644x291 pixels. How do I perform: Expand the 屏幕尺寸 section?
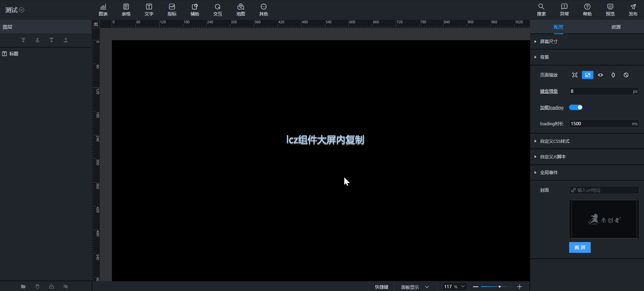tap(549, 42)
